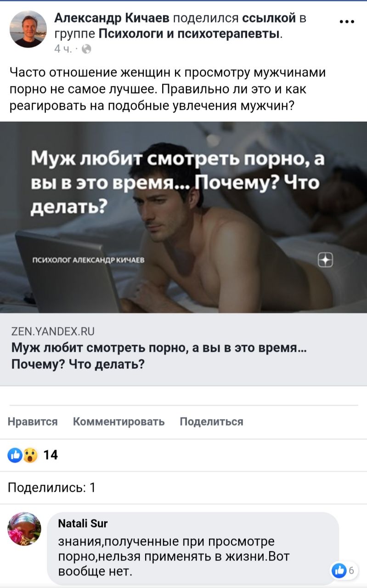Viewport: 367px width, 588px height.
Task: Open Александр Кичаев author name link
Action: [112, 18]
